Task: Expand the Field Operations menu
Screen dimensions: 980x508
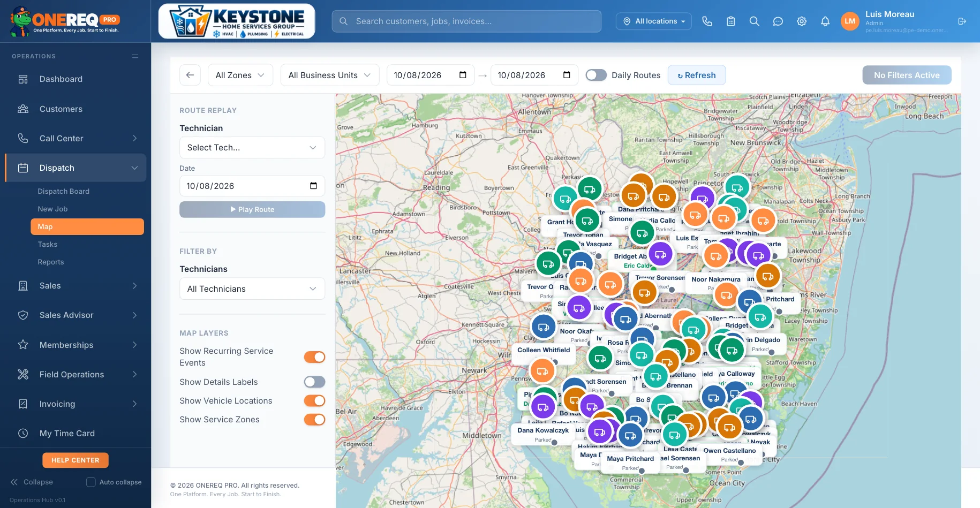Action: 76,374
